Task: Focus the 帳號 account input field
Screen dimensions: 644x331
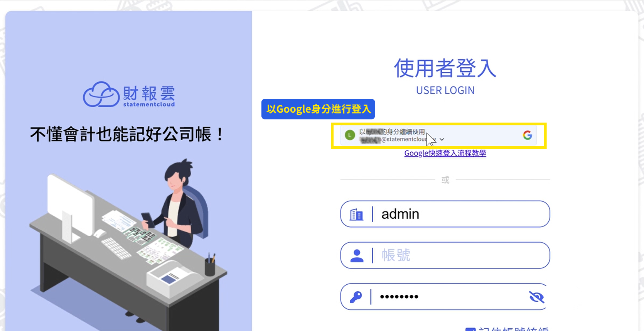Action: coord(445,255)
